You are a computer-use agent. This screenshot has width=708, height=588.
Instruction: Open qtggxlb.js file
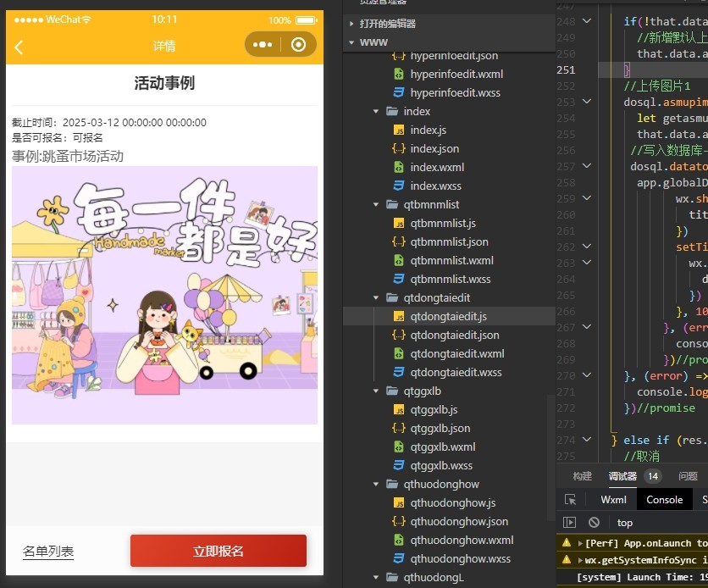434,409
